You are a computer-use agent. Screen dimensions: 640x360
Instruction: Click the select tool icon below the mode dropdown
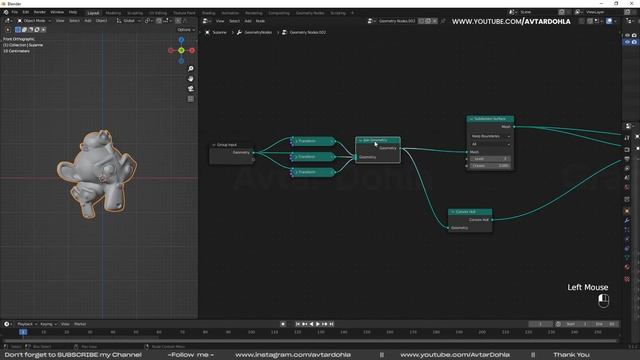tap(8, 29)
